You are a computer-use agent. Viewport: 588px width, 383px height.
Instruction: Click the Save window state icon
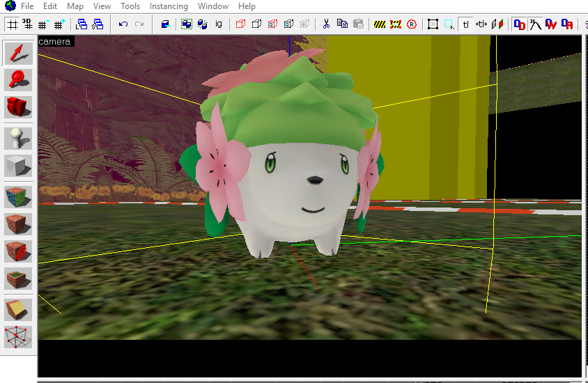coord(98,24)
